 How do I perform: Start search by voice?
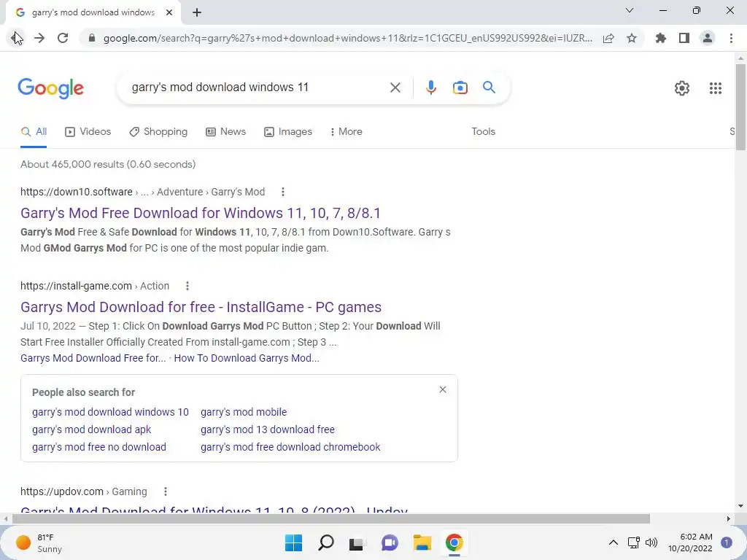[430, 87]
